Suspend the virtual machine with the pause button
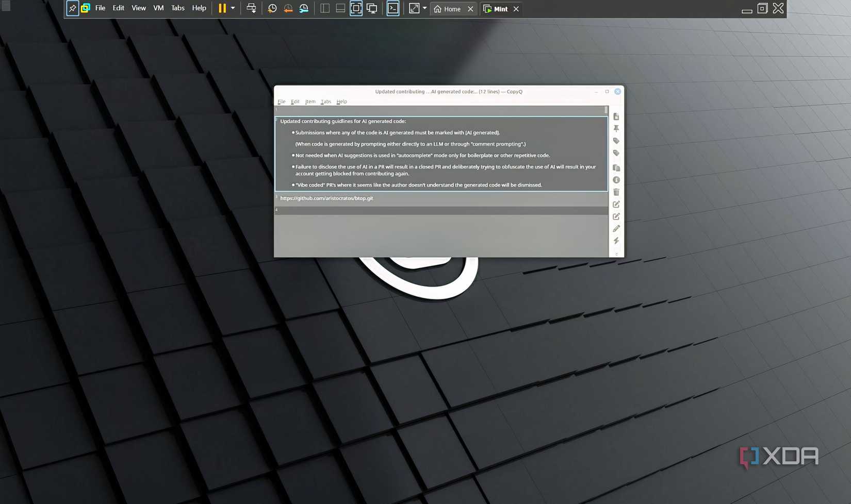The height and width of the screenshot is (504, 851). click(x=222, y=8)
